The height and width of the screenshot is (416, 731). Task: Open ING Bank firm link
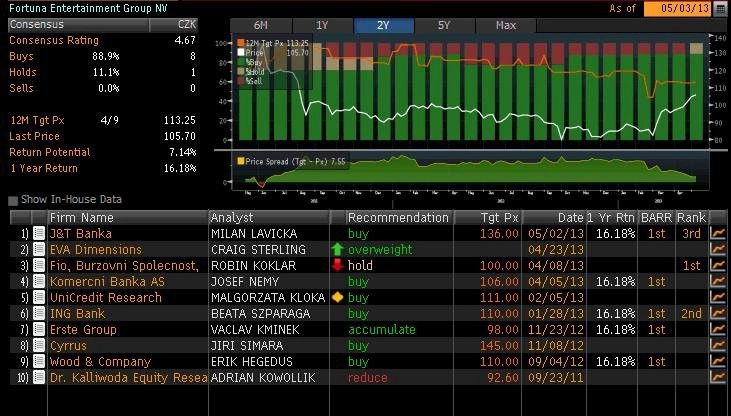(x=77, y=313)
